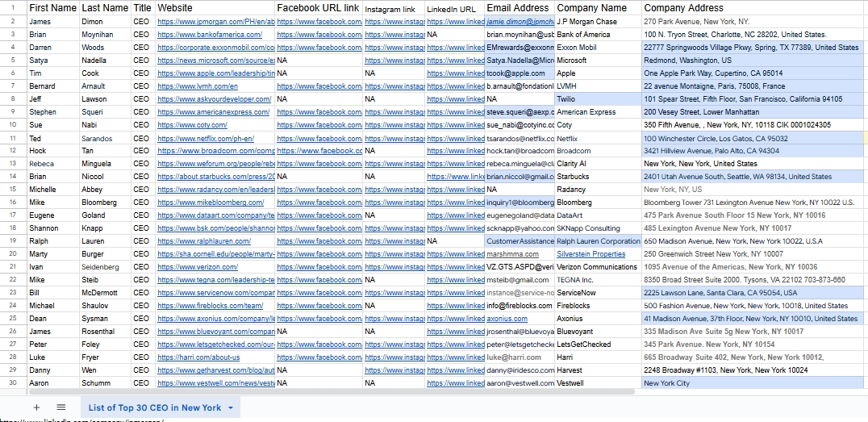Open the ralphlauren.com website link

coord(204,241)
